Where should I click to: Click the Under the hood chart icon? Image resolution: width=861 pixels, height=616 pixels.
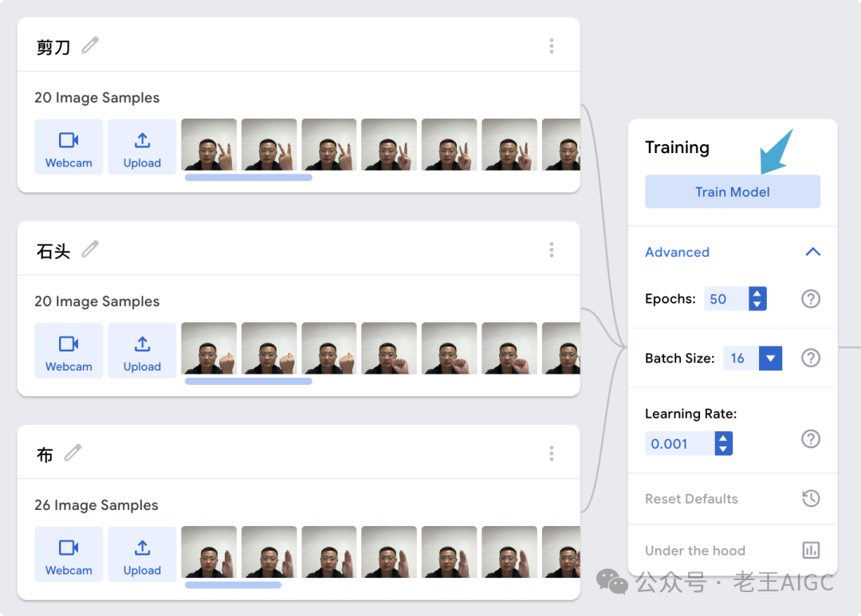[x=811, y=550]
